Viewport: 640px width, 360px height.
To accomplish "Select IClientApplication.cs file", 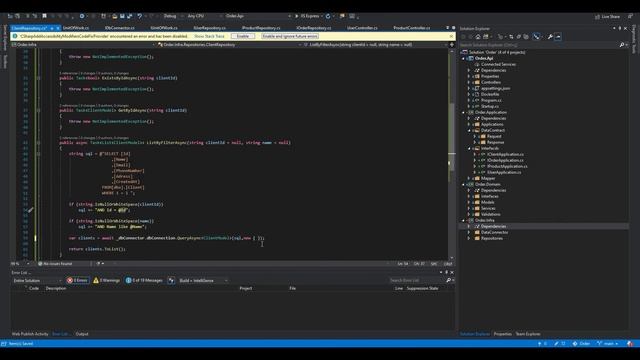I will 505,154.
